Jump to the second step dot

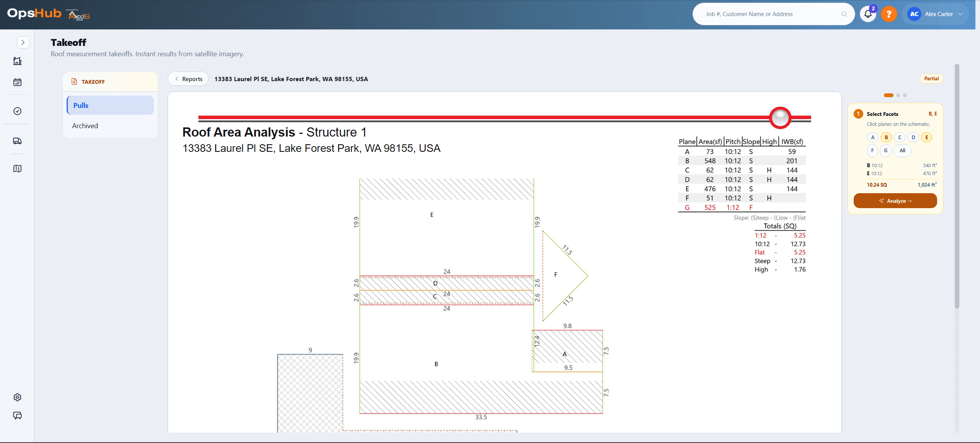(898, 95)
